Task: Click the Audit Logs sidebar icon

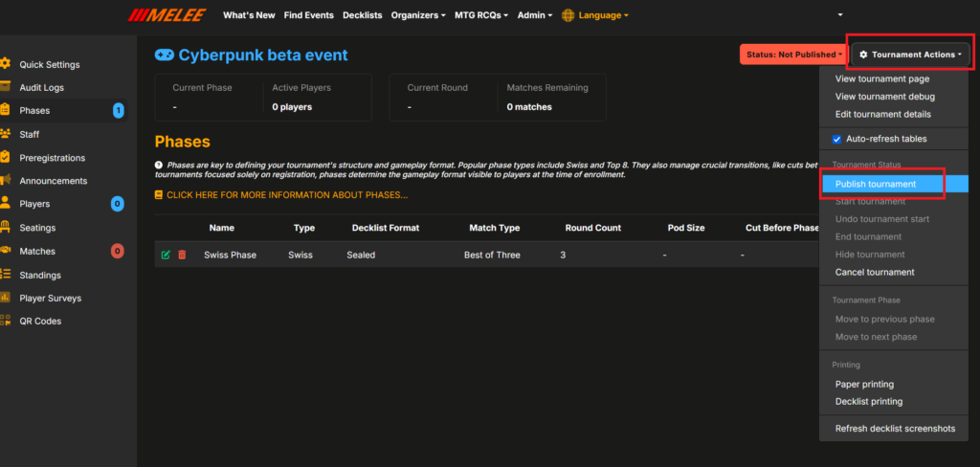Action: (x=5, y=87)
